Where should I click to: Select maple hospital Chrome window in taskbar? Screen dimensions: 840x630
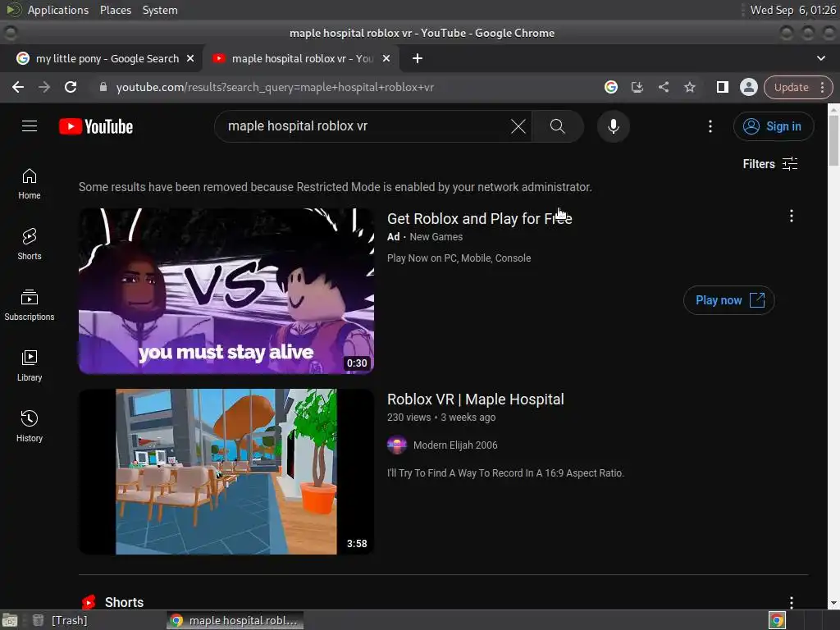pyautogui.click(x=235, y=620)
